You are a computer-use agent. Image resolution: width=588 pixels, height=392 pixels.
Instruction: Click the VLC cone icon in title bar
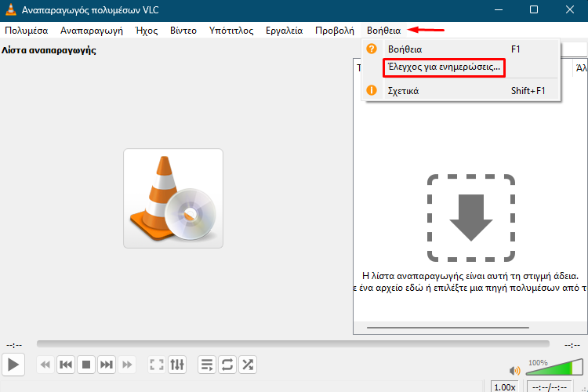coord(11,9)
